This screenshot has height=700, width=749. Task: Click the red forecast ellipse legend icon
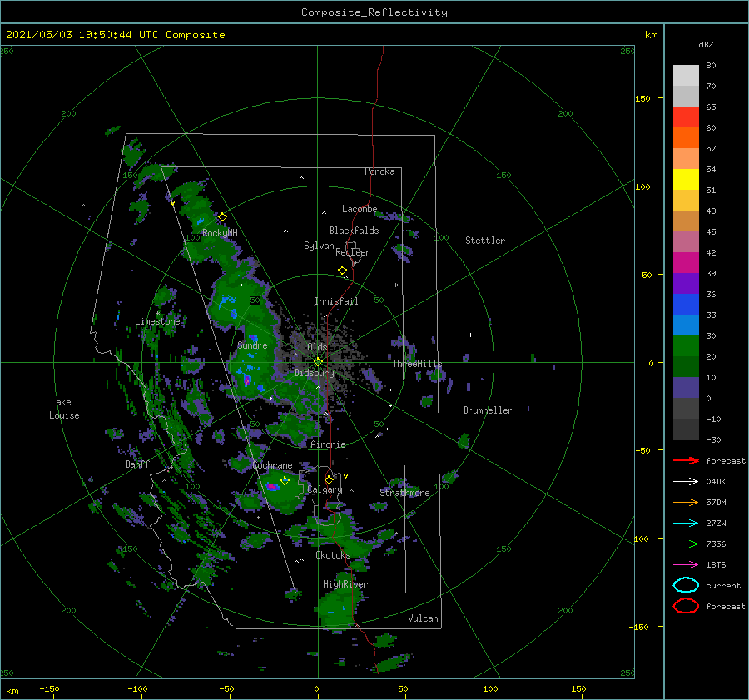pos(686,606)
